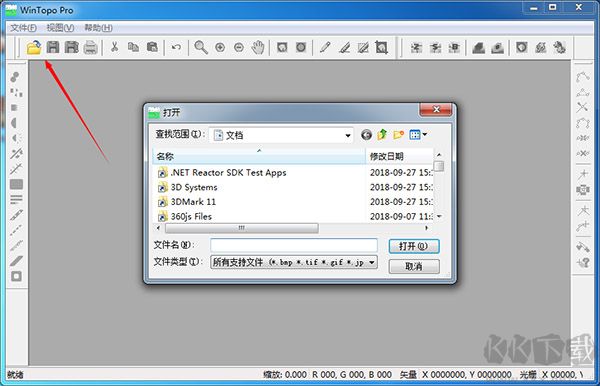Click the square box icon at left sidebar bottom
Screen dimensions: 600x386
click(x=16, y=276)
